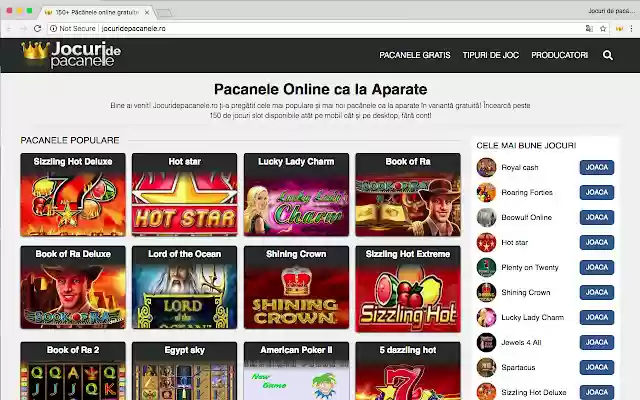Open the TIPURI DE JOC menu item
The height and width of the screenshot is (400, 640).
point(491,55)
